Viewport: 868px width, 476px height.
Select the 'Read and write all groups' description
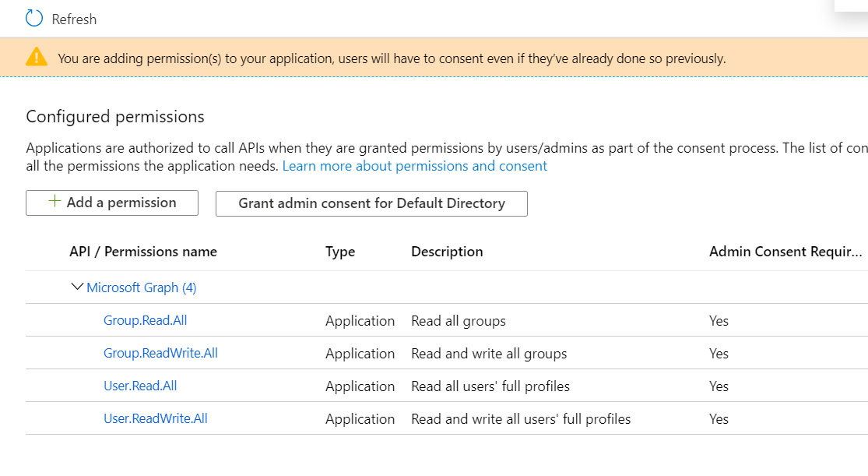click(x=489, y=354)
